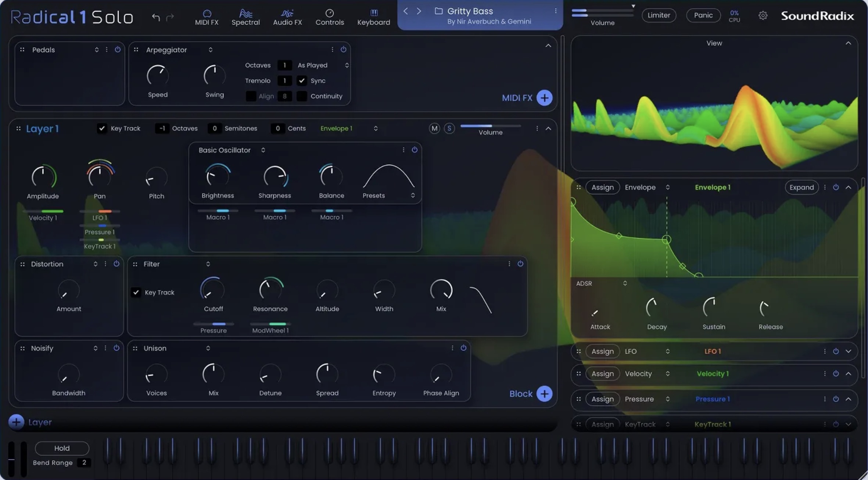Toggle the Distortion power button
This screenshot has height=480, width=868.
coord(116,264)
